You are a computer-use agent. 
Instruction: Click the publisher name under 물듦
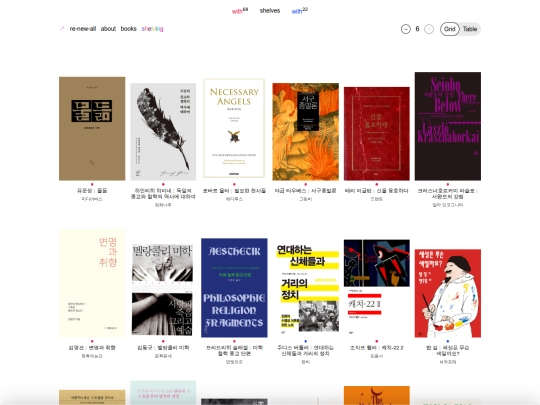click(92, 199)
